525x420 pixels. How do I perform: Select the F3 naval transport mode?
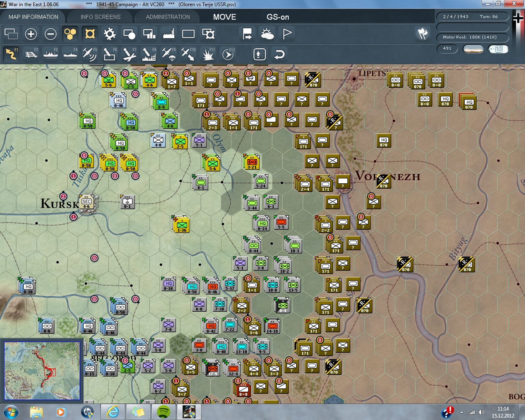pos(50,54)
